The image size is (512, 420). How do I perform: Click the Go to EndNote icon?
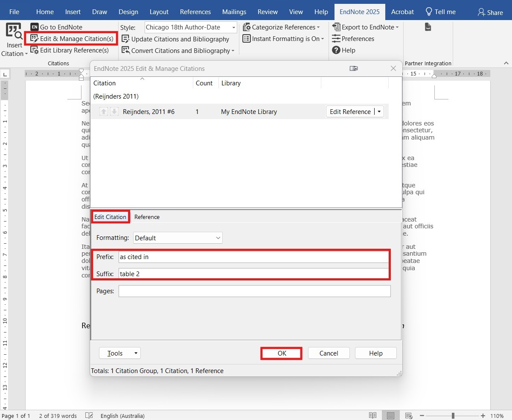click(35, 27)
